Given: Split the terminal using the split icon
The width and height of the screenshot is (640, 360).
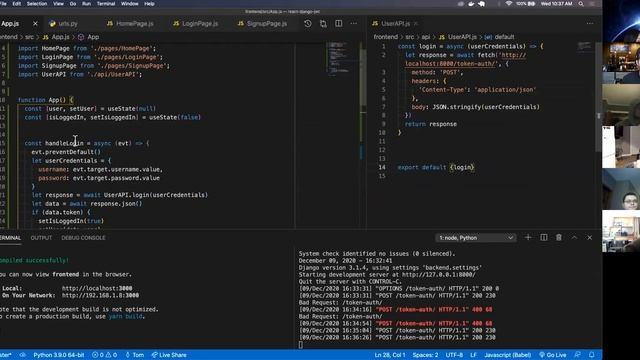Looking at the screenshot, I should pos(544,238).
